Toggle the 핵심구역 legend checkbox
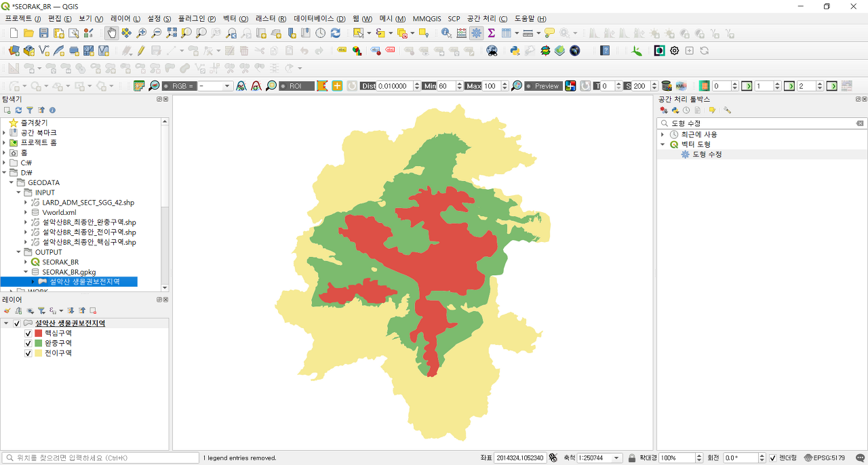 pyautogui.click(x=28, y=333)
